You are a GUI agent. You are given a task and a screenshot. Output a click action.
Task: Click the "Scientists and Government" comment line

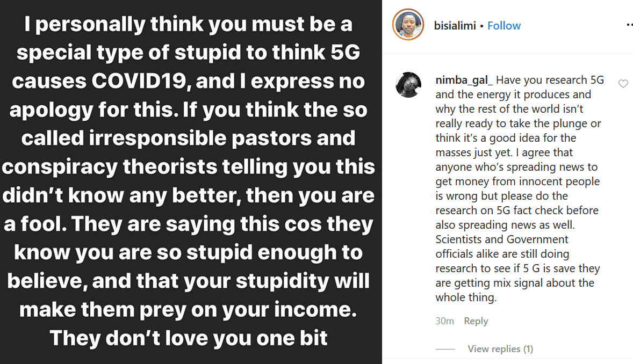coord(502,239)
